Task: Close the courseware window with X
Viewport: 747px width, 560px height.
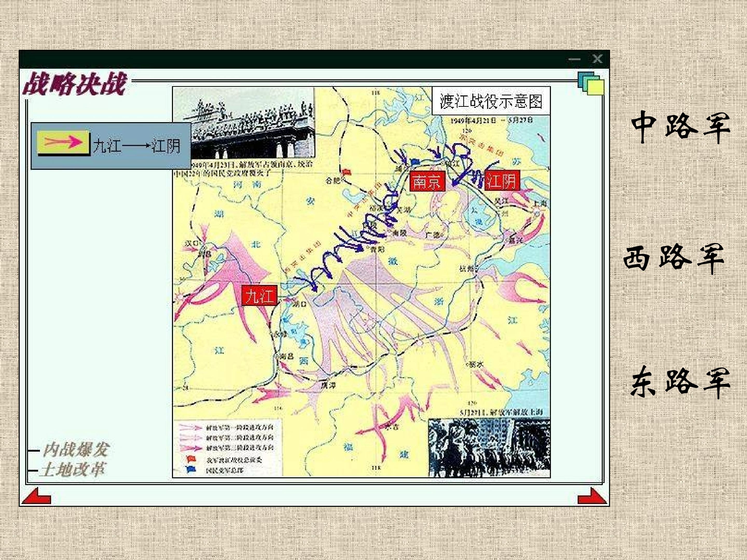Action: point(597,59)
